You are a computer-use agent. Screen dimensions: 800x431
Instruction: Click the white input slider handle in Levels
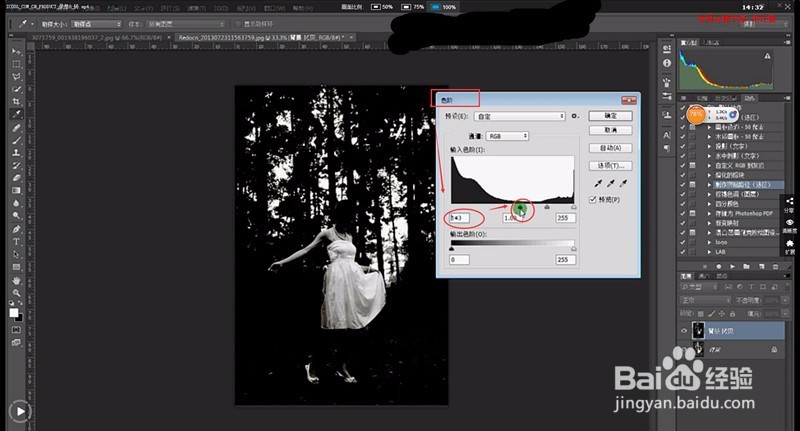click(574, 207)
